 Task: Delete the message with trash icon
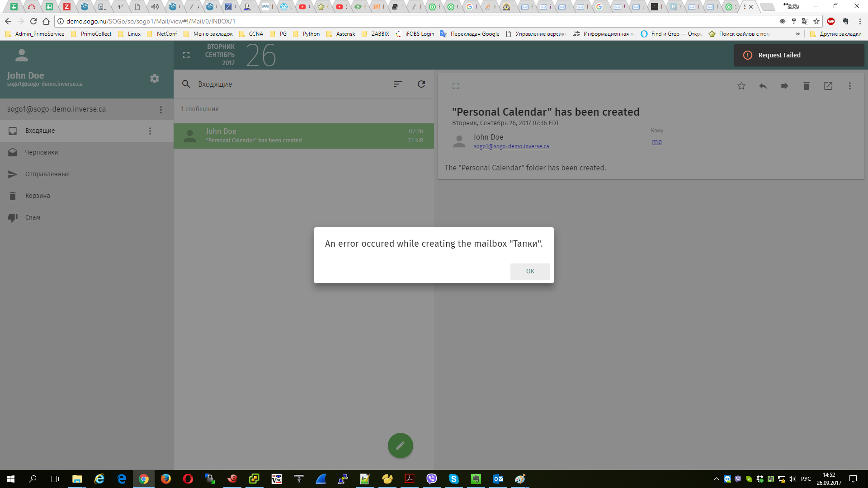tap(806, 86)
